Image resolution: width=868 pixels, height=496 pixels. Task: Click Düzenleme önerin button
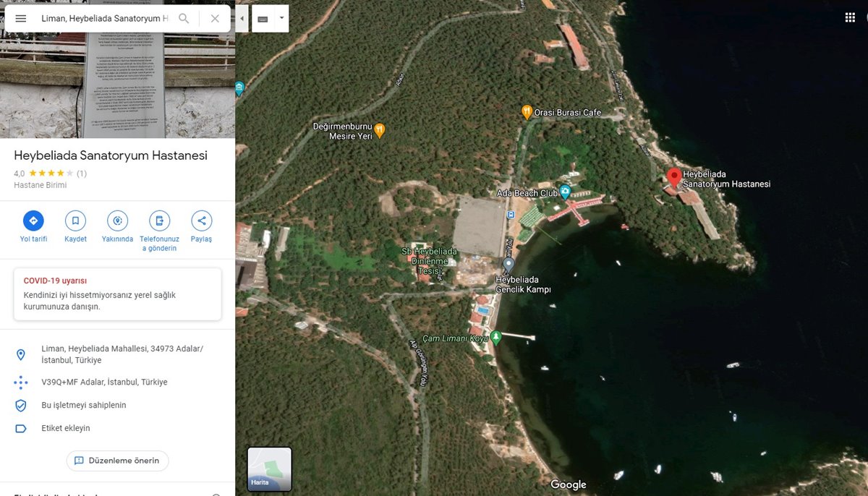click(x=117, y=461)
